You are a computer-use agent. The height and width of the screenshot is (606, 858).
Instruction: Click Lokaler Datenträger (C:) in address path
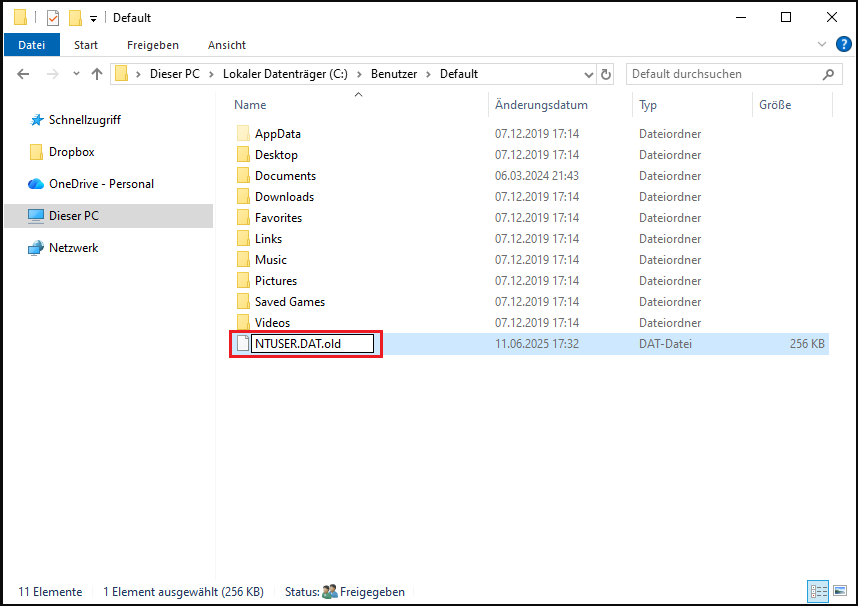point(285,74)
